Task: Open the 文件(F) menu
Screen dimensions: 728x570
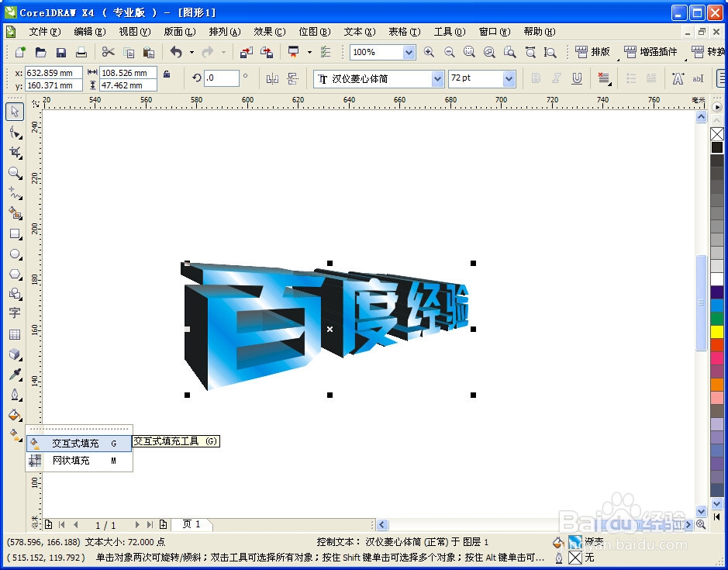Action: [x=44, y=32]
